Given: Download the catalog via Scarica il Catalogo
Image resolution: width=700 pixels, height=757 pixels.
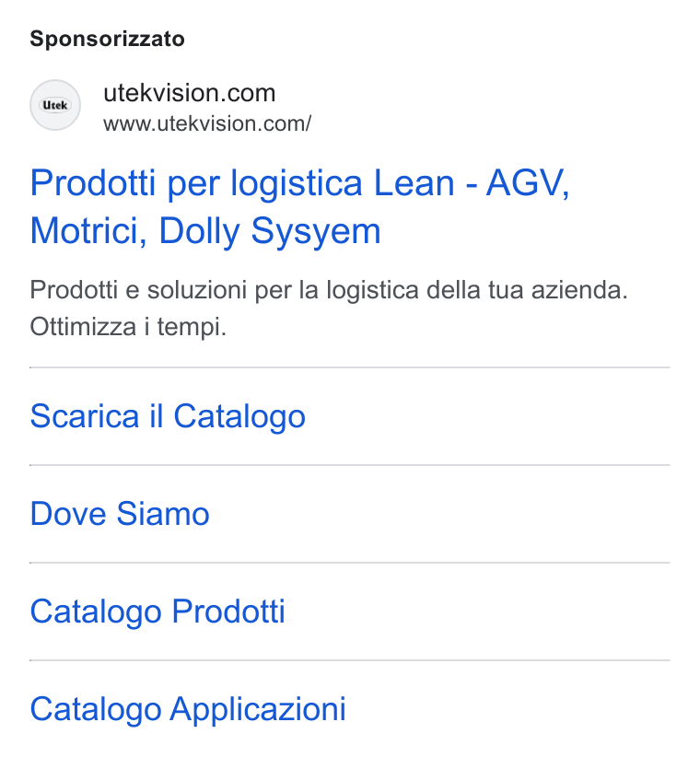Looking at the screenshot, I should (x=168, y=416).
